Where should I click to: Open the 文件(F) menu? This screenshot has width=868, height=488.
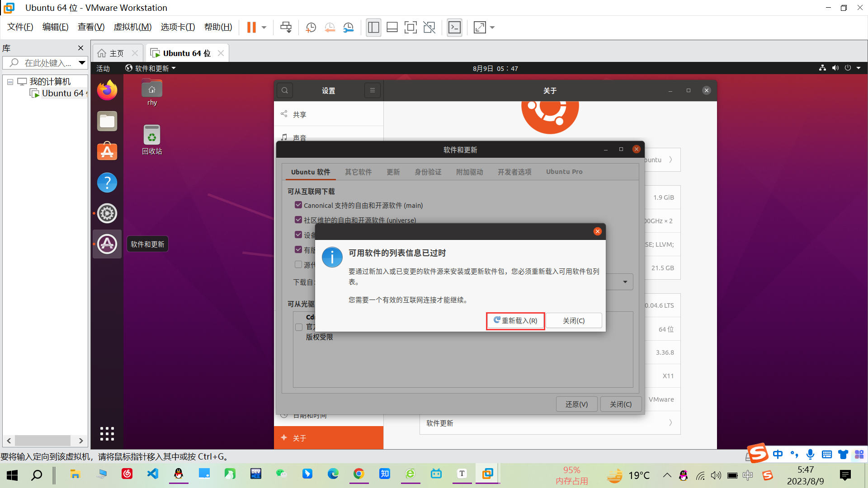20,27
